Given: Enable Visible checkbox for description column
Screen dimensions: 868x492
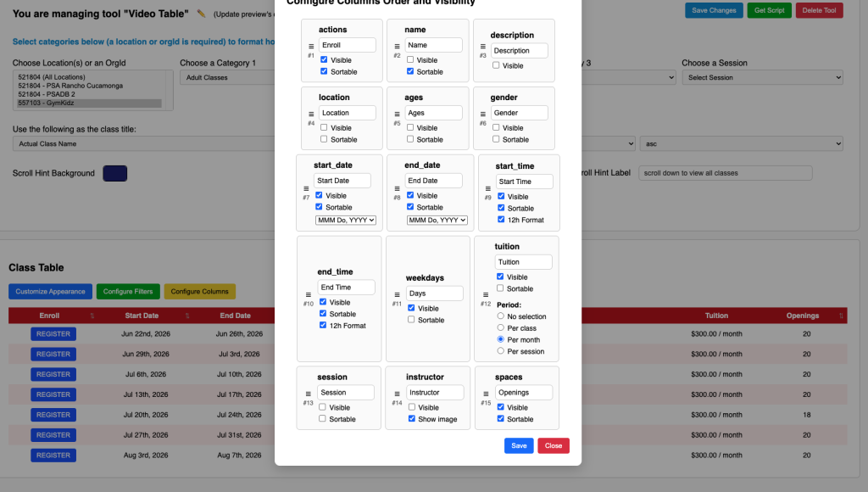Looking at the screenshot, I should (x=496, y=65).
